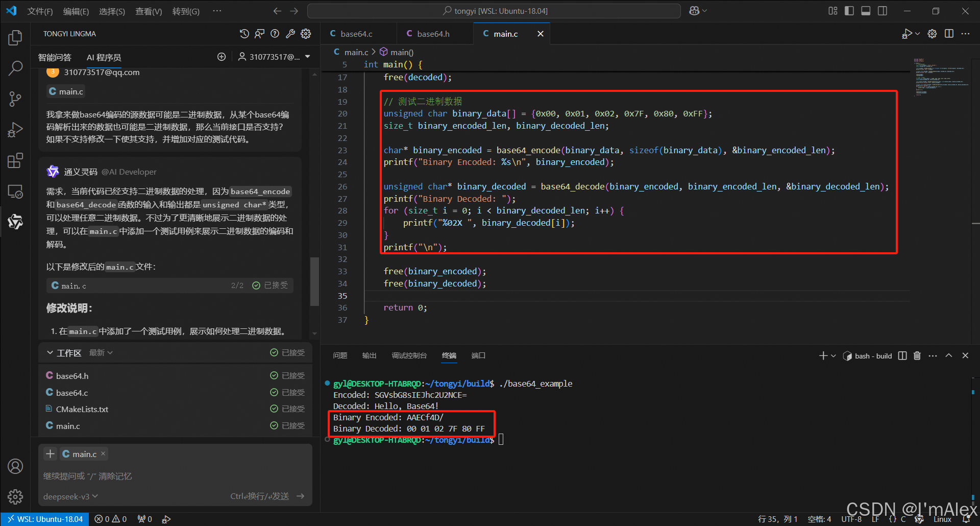
Task: Add context with plus button in chat input
Action: tap(50, 453)
